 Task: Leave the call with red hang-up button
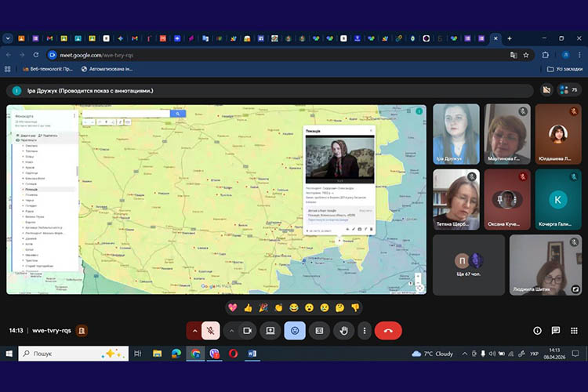click(x=388, y=331)
